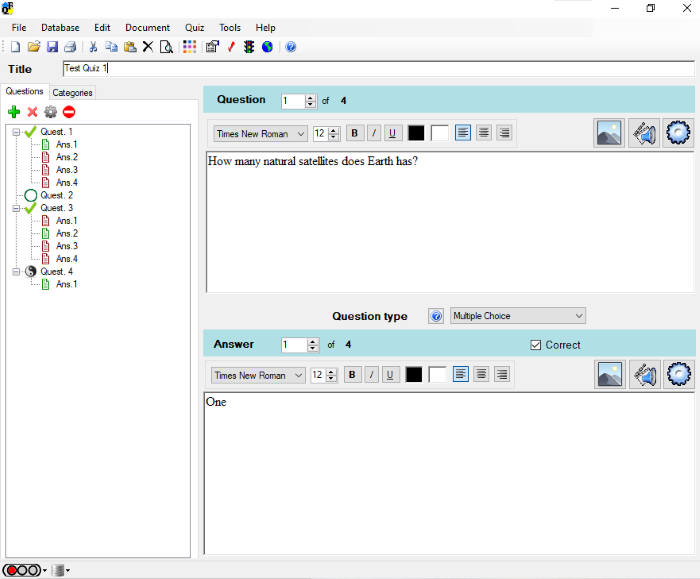Click the colored grid toolbar icon
This screenshot has height=579, width=700.
pyautogui.click(x=189, y=47)
